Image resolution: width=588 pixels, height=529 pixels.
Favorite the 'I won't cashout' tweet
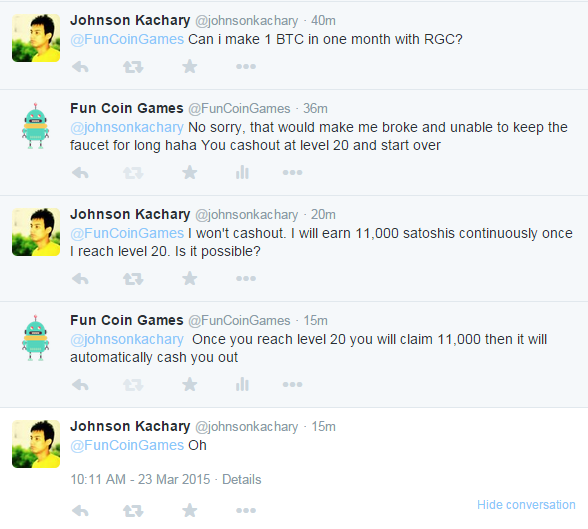click(x=190, y=278)
